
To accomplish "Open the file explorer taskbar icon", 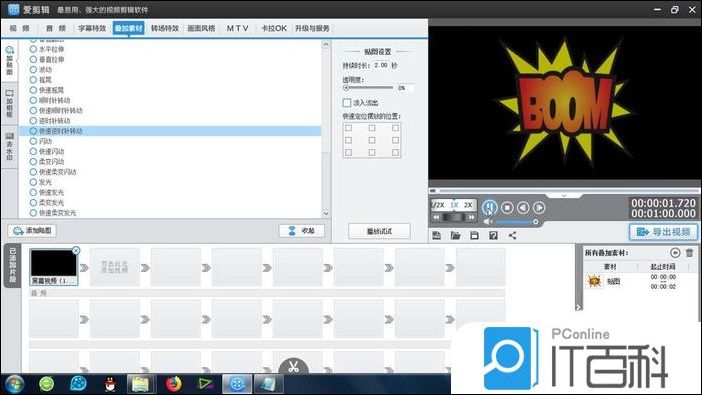I will coord(141,384).
